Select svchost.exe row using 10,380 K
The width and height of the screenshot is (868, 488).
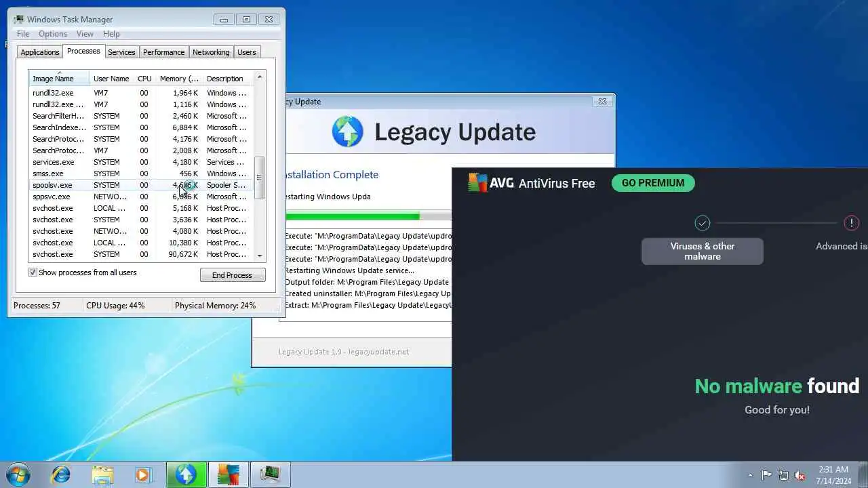click(x=140, y=243)
